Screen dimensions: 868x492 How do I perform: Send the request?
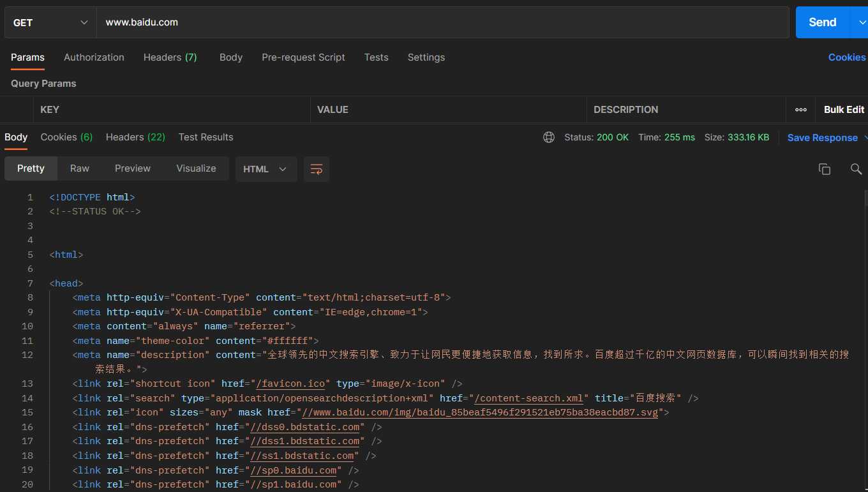tap(823, 22)
